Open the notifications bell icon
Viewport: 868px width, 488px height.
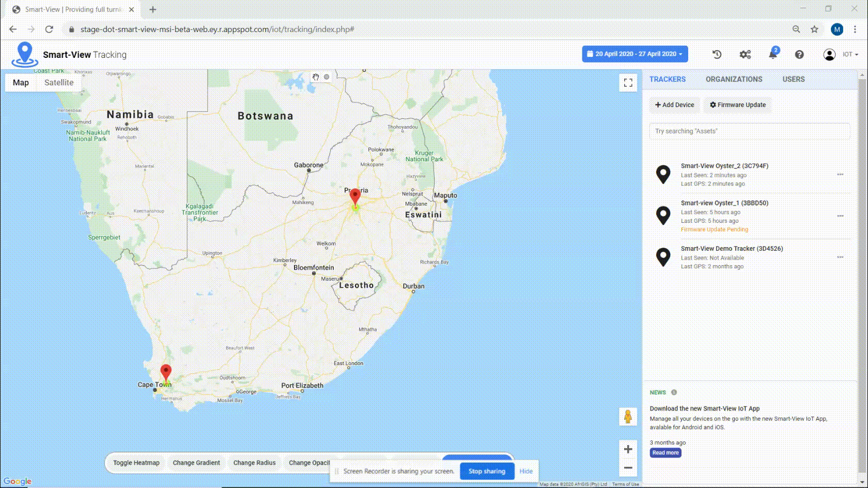tap(773, 54)
